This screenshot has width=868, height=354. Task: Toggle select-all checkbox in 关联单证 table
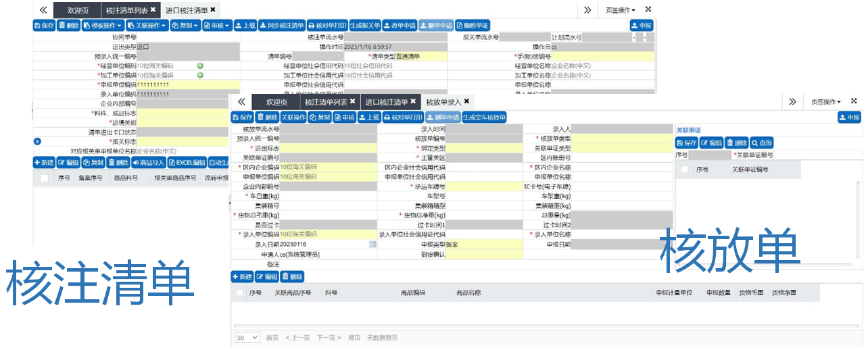pos(685,170)
